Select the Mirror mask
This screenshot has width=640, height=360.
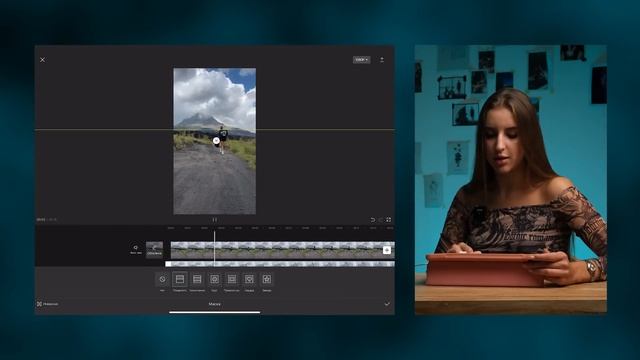coord(197,280)
